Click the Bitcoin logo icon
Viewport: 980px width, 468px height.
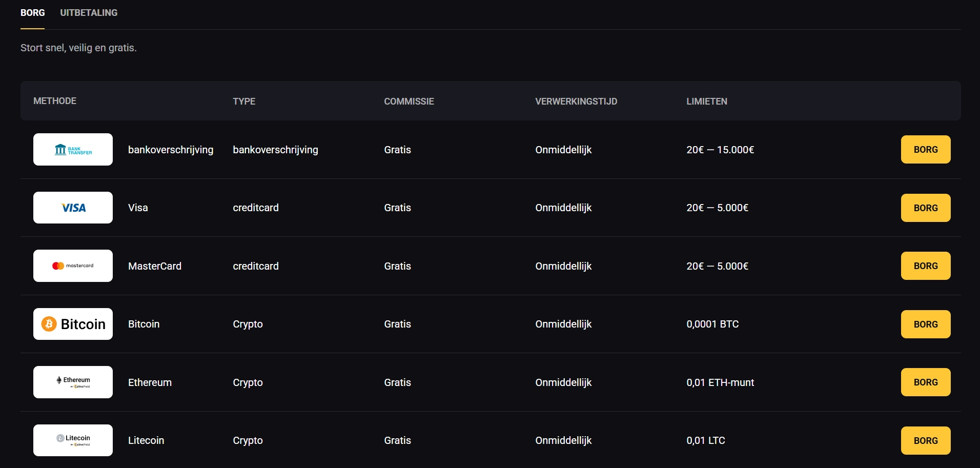[73, 324]
